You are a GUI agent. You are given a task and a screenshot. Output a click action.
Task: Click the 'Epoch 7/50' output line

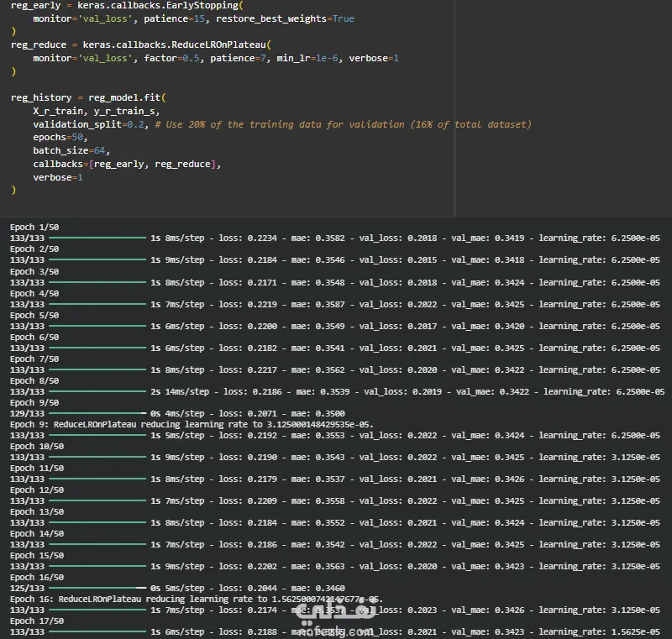tap(34, 359)
